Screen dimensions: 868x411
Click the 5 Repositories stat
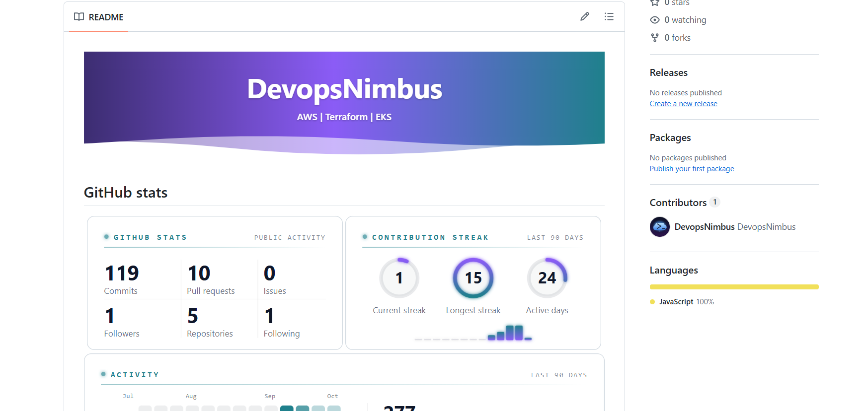click(210, 322)
